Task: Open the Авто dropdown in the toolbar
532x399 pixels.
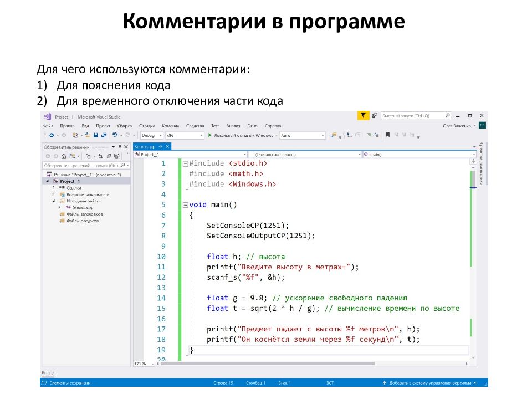Action: pyautogui.click(x=303, y=135)
